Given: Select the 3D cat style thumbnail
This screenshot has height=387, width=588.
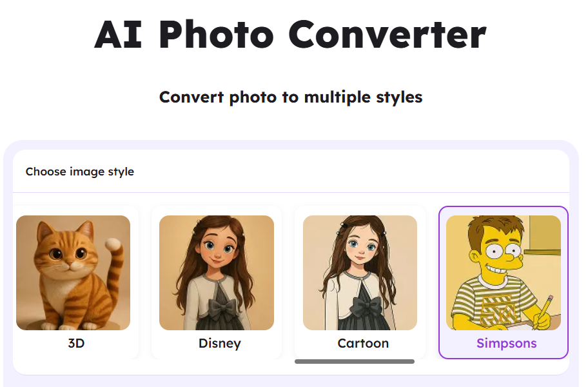Looking at the screenshot, I should tap(73, 272).
